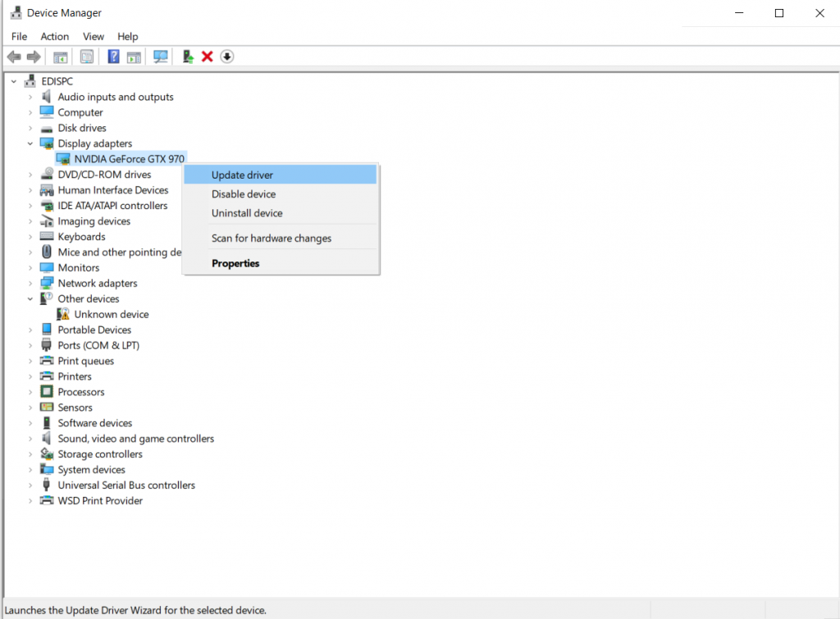The image size is (840, 619).
Task: Click the Scan for hardware changes monitor icon
Action: pos(160,57)
